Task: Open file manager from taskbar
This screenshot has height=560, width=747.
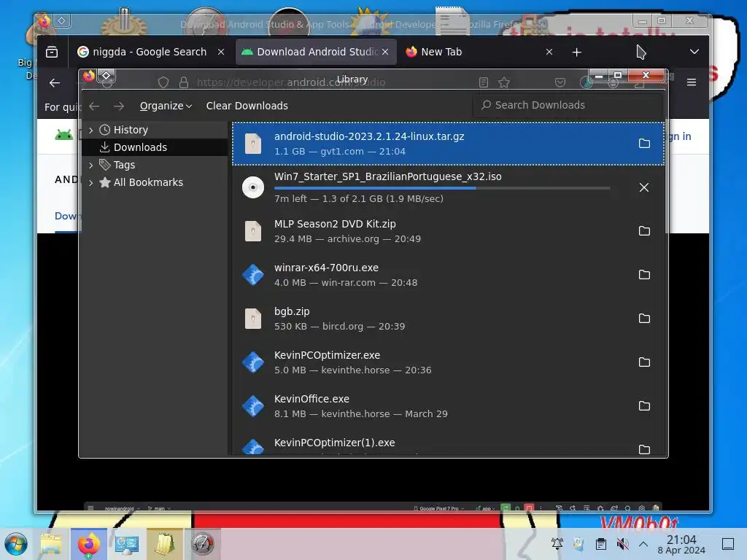Action: click(x=52, y=544)
